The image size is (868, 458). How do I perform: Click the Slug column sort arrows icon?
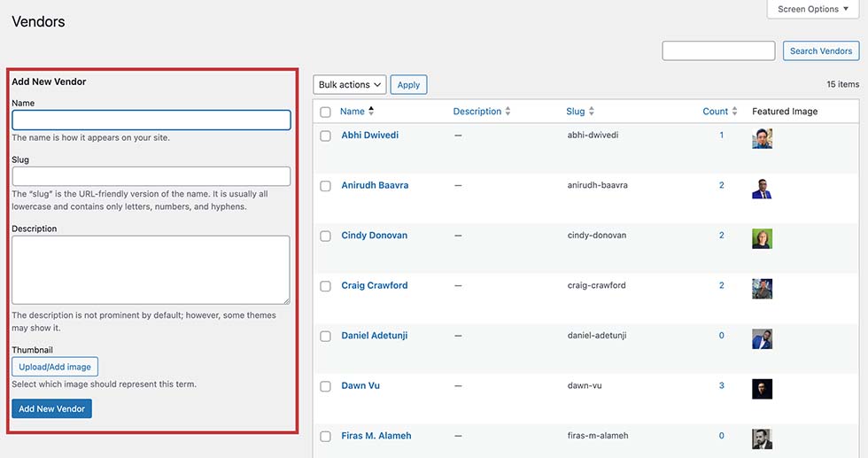click(592, 112)
